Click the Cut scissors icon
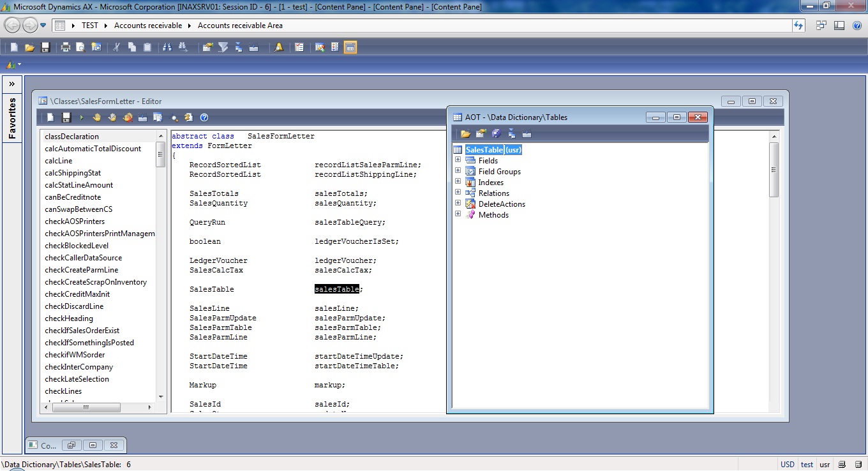Screen dimensions: 868x471 pyautogui.click(x=116, y=47)
